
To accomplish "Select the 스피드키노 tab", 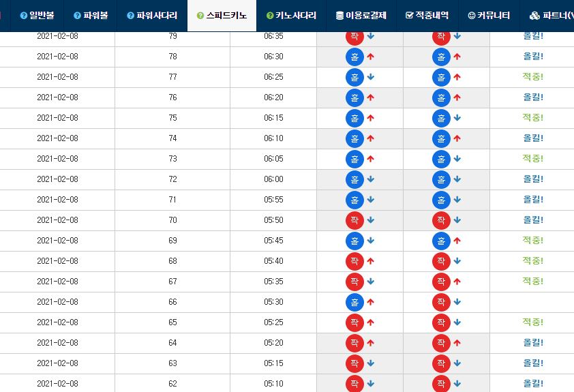I will point(222,16).
